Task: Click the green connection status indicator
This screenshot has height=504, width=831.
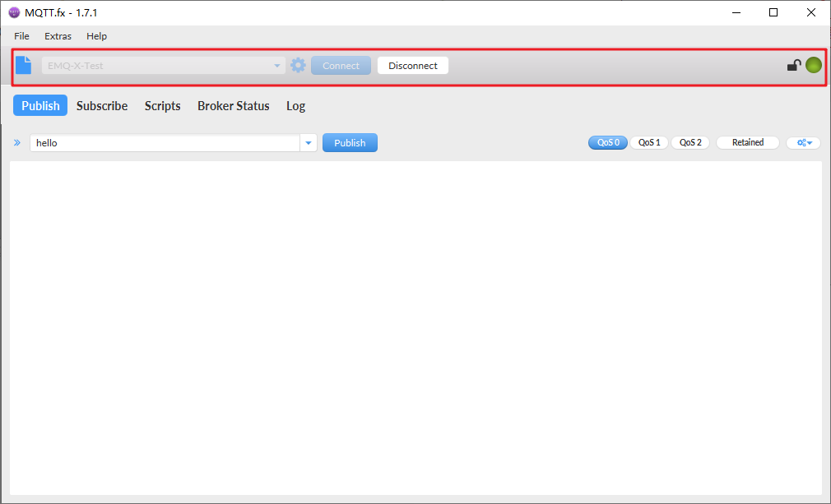Action: [814, 65]
